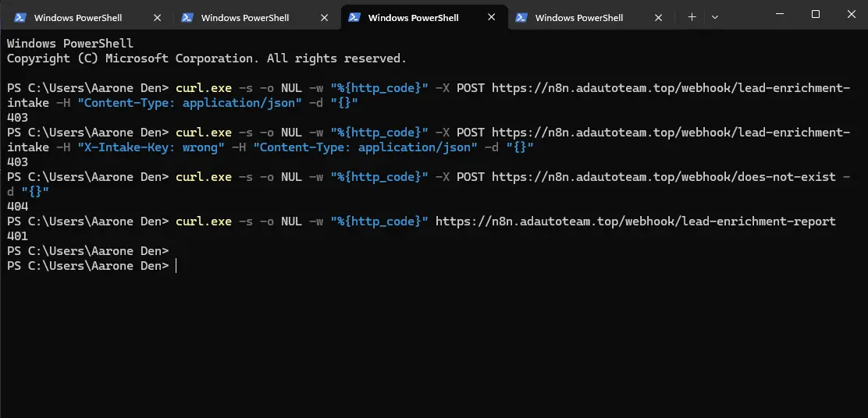
Task: Click the PowerShell icon on the first tab
Action: click(x=20, y=18)
